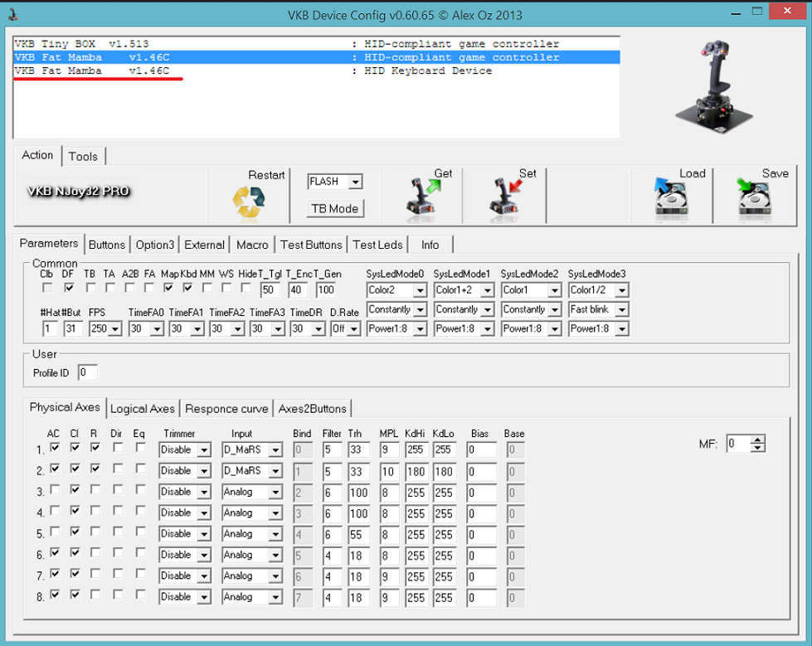Toggle Cl checkbox for axis 8

click(x=75, y=595)
